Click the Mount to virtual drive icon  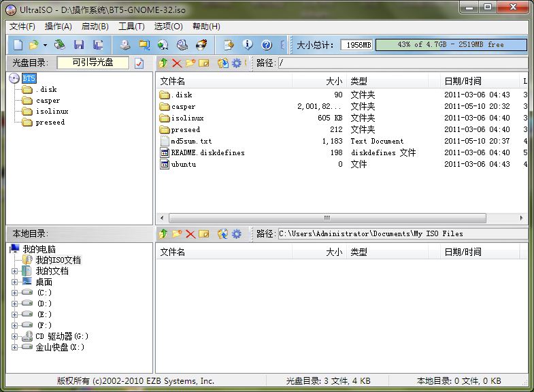tap(182, 45)
